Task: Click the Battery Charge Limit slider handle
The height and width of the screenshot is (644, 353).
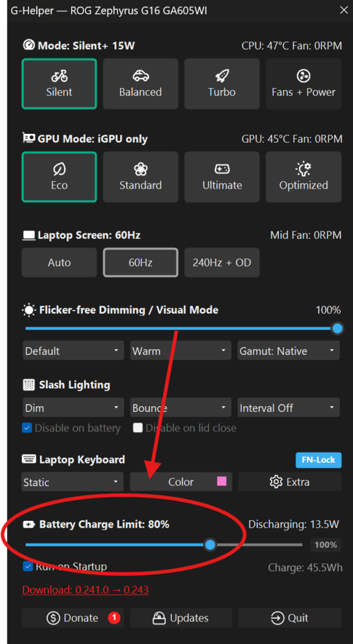Action: click(x=210, y=545)
